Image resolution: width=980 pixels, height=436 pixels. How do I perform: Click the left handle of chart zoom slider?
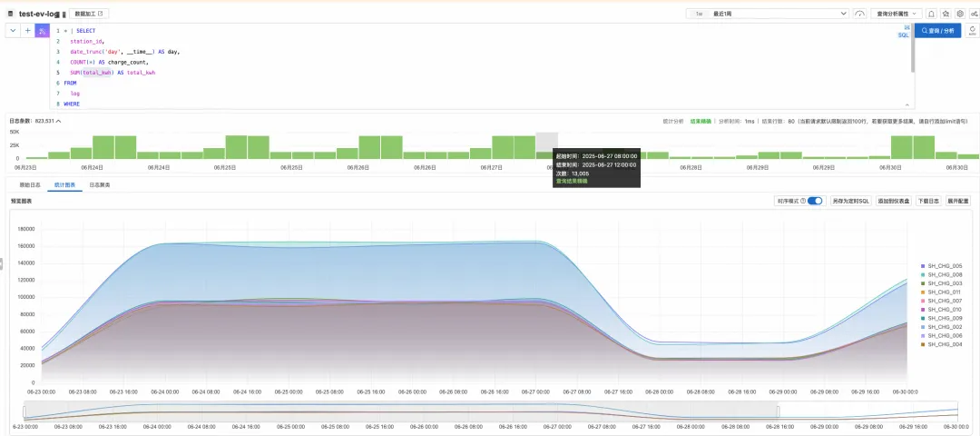[x=25, y=411]
